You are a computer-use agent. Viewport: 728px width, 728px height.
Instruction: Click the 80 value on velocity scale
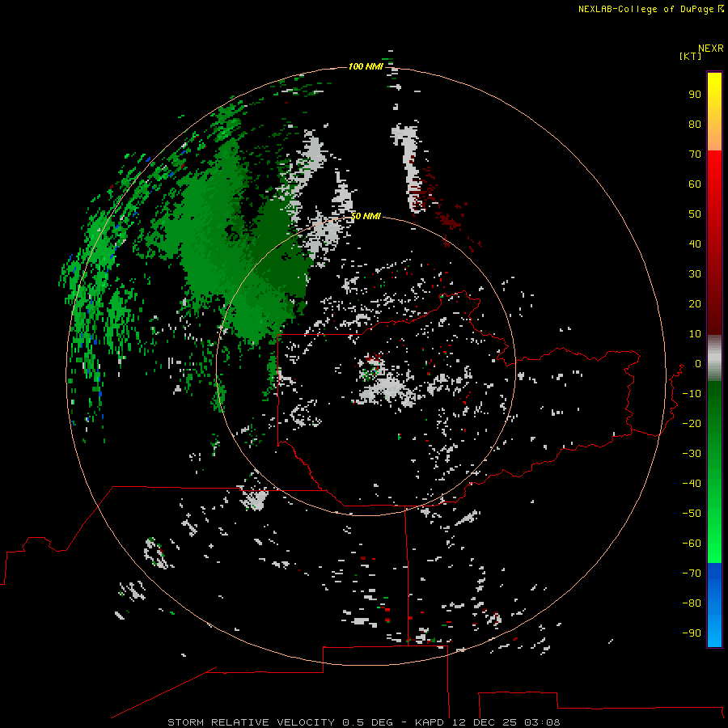coord(695,125)
